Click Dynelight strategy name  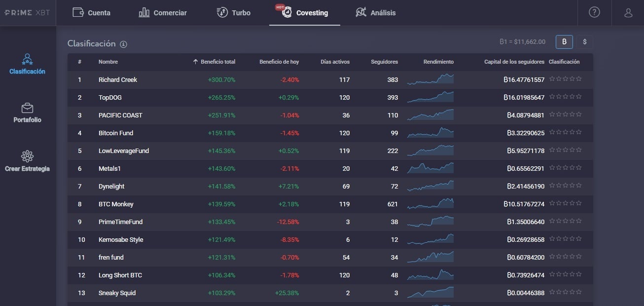coord(111,186)
